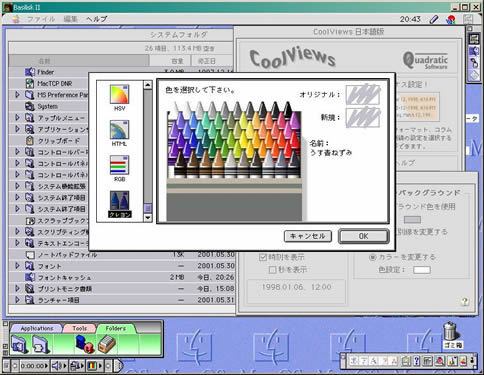
Task: Sort list by 容量 column header
Action: (x=170, y=61)
